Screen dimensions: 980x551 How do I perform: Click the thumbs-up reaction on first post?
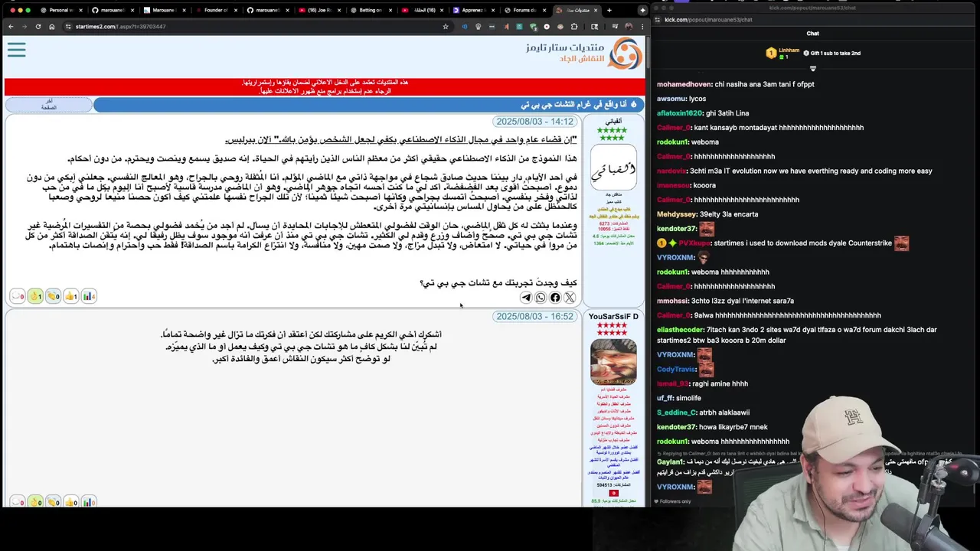[70, 296]
